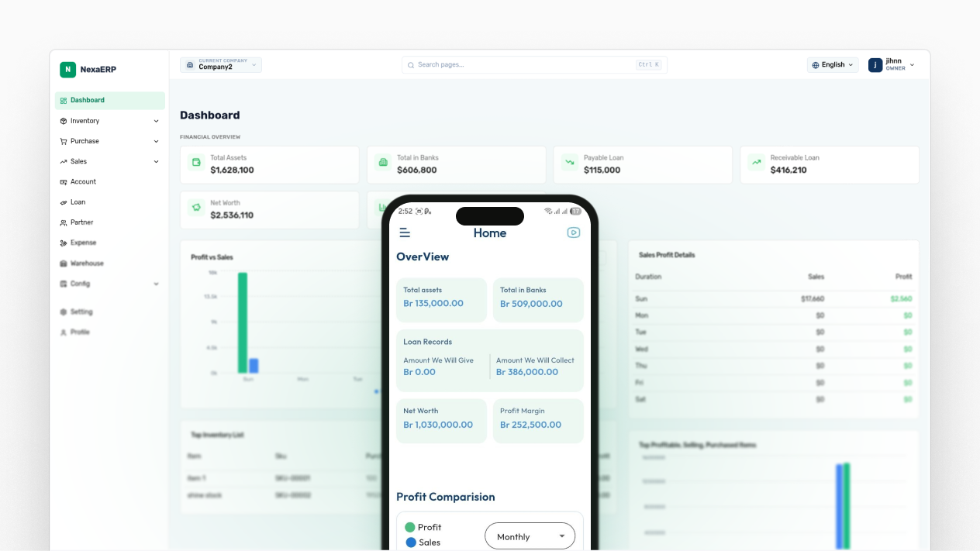Image resolution: width=980 pixels, height=551 pixels.
Task: Click the Receivable Loan trend icon
Action: pyautogui.click(x=756, y=162)
